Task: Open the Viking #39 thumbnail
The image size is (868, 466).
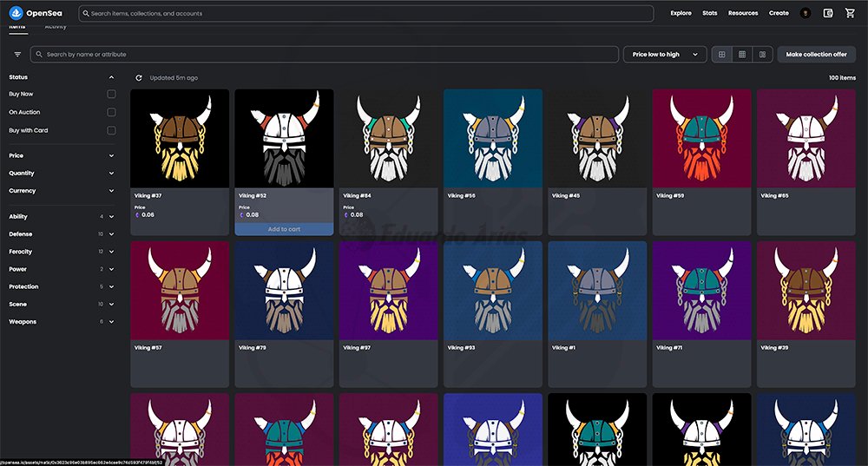Action: click(806, 291)
